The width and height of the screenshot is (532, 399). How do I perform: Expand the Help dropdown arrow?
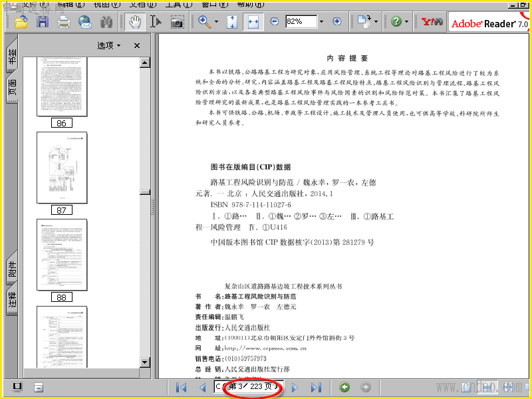click(x=407, y=22)
